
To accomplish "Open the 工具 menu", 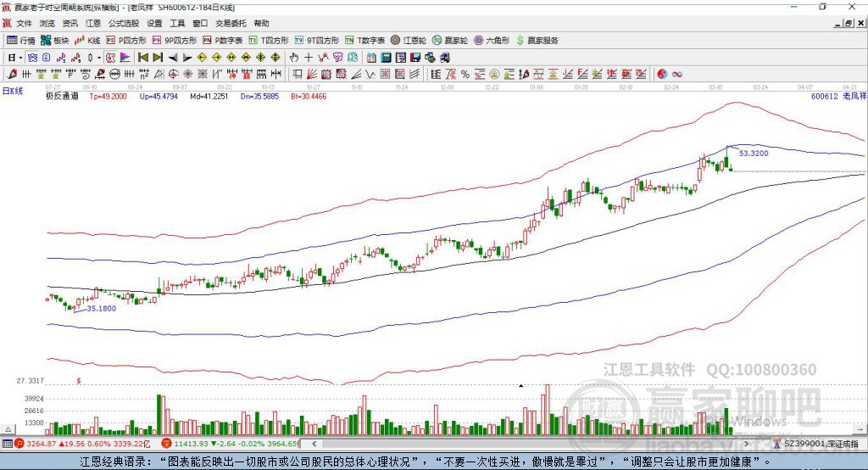I will pyautogui.click(x=177, y=23).
